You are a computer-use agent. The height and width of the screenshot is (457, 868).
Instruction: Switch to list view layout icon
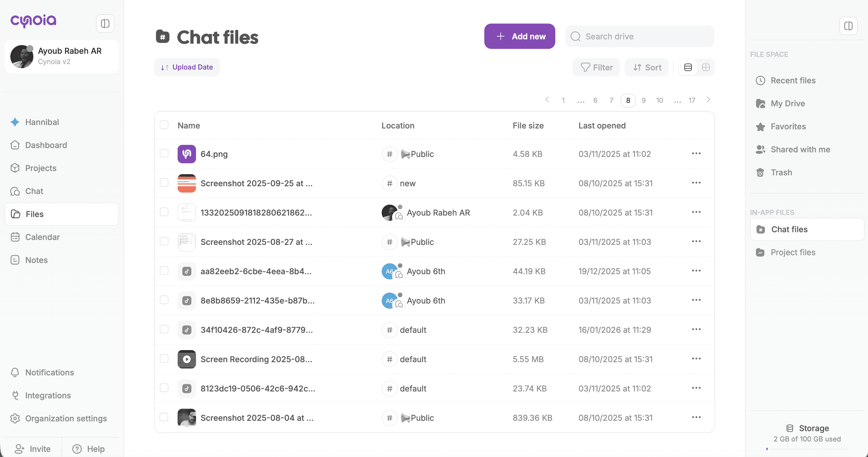click(688, 68)
